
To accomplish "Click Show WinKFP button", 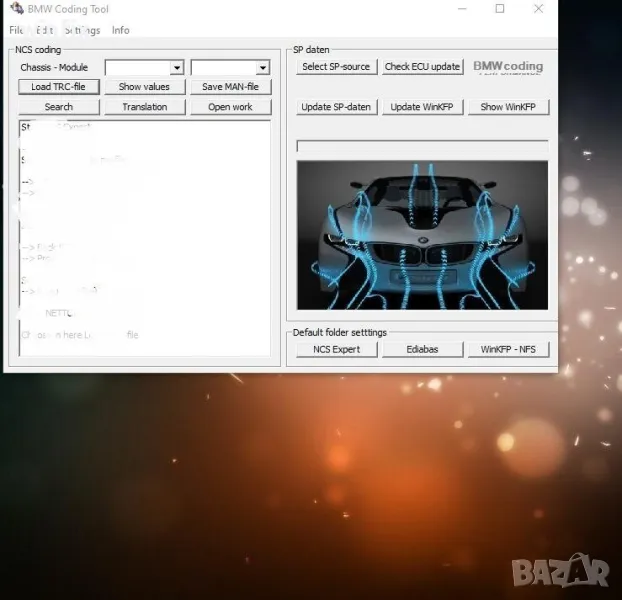I will (509, 107).
